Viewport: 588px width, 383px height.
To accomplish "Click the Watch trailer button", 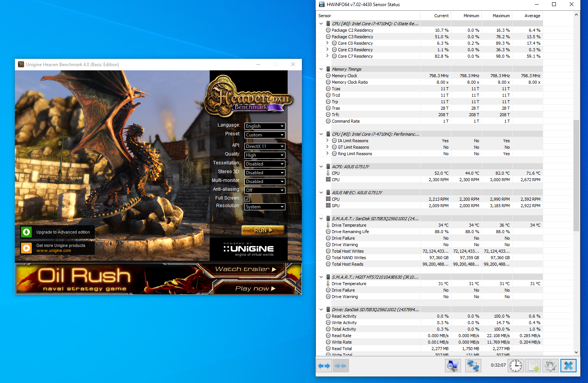I will coord(246,269).
